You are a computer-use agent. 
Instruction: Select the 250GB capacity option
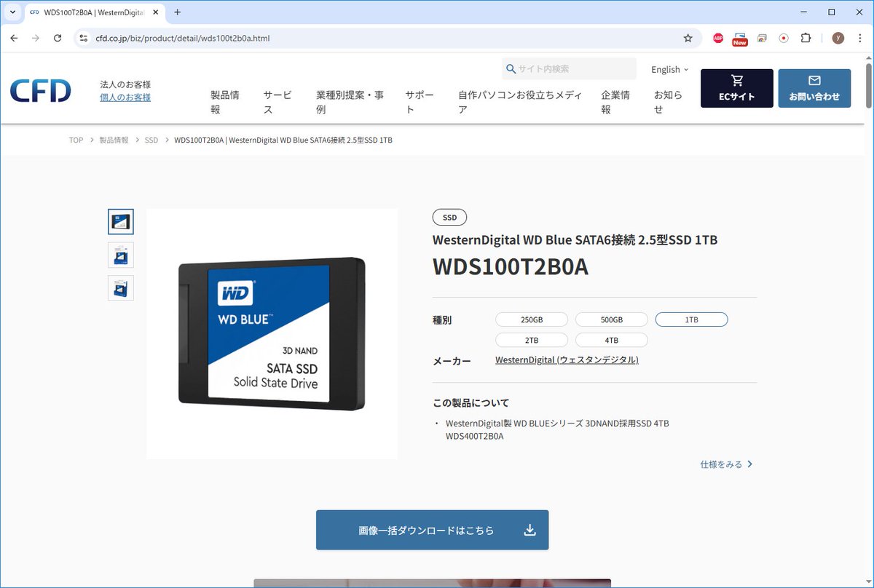point(532,319)
